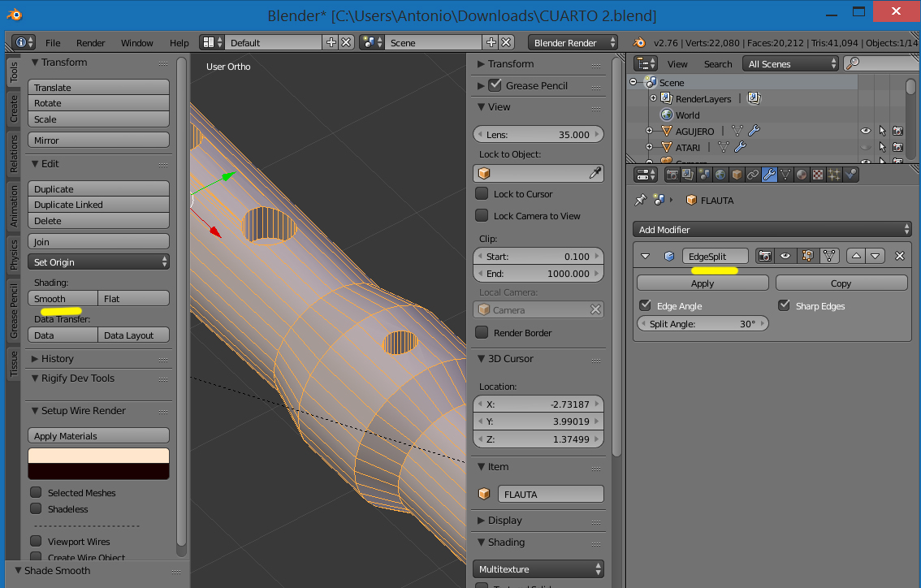Click the eyedropper in Lock to Object field
921x588 pixels.
[595, 173]
